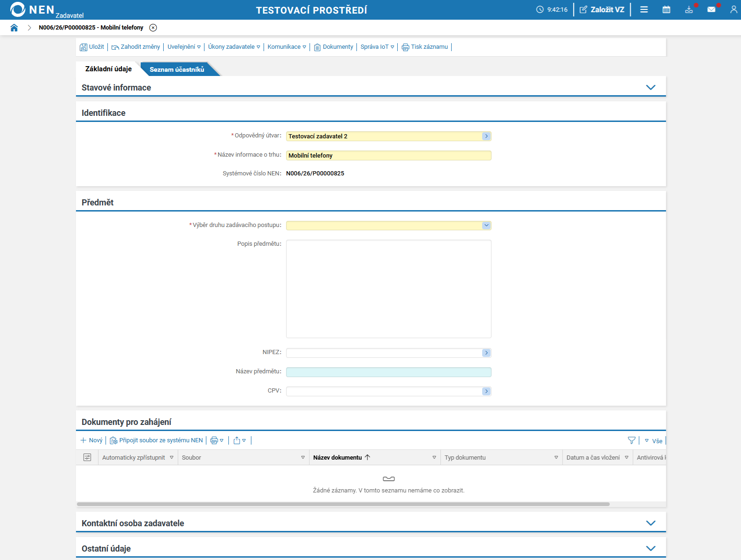This screenshot has height=560, width=741.
Task: Close the N006/26/P00000825 breadcrumb tab
Action: (x=153, y=28)
